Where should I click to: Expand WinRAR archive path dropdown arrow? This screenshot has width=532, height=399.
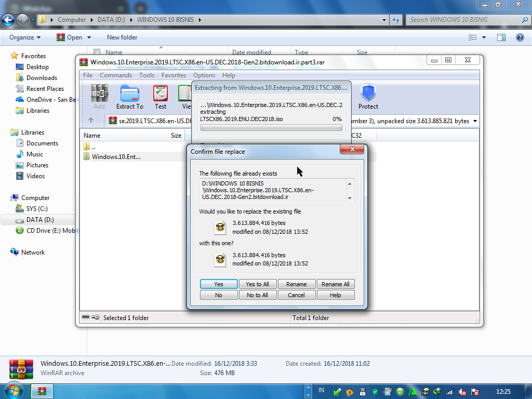pyautogui.click(x=475, y=121)
